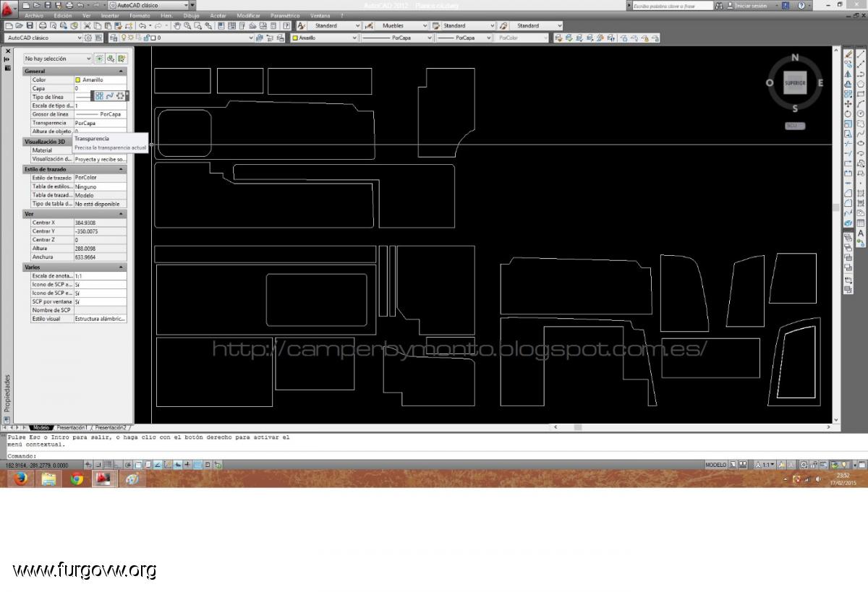Open Layer Properties Manager icon

(114, 38)
